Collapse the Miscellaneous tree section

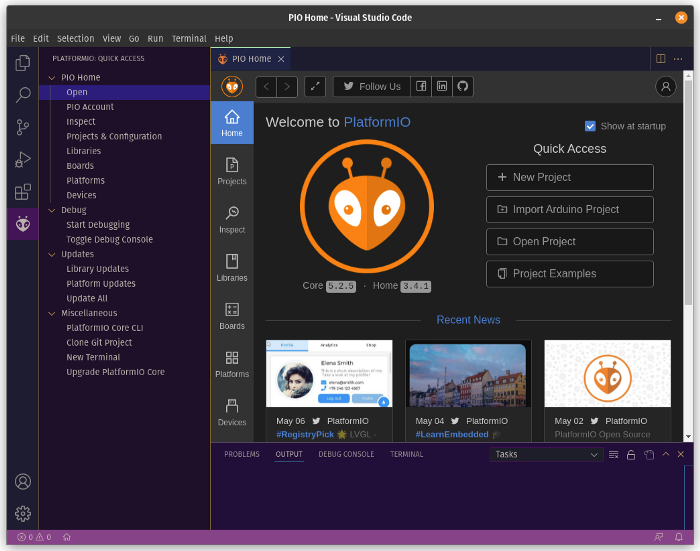click(53, 313)
